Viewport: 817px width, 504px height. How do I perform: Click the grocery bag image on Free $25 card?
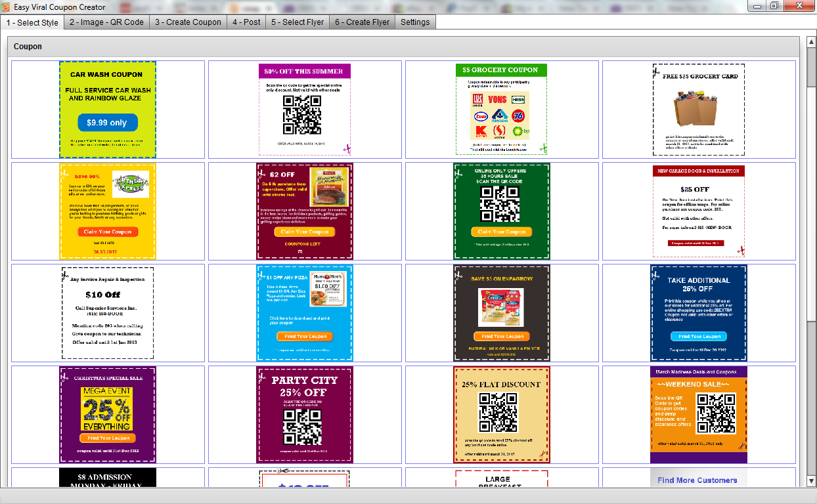[x=696, y=108]
